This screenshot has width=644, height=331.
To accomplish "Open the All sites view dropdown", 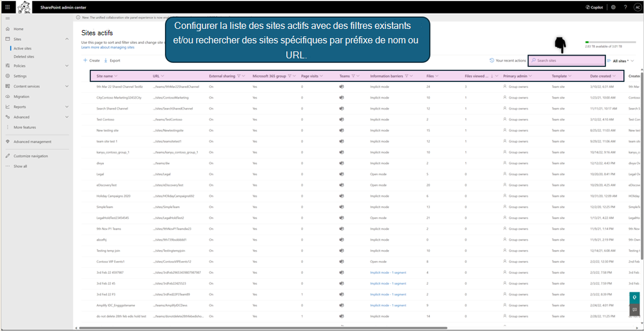I will [x=620, y=61].
